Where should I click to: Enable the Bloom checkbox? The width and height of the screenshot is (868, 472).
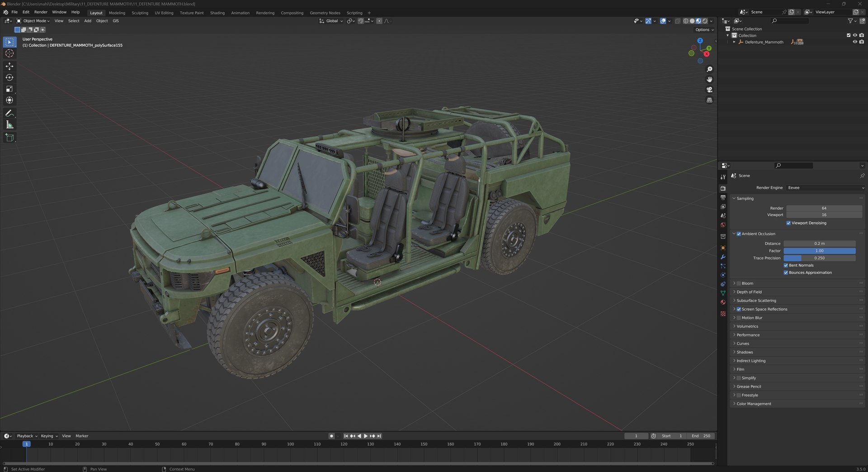[739, 284]
